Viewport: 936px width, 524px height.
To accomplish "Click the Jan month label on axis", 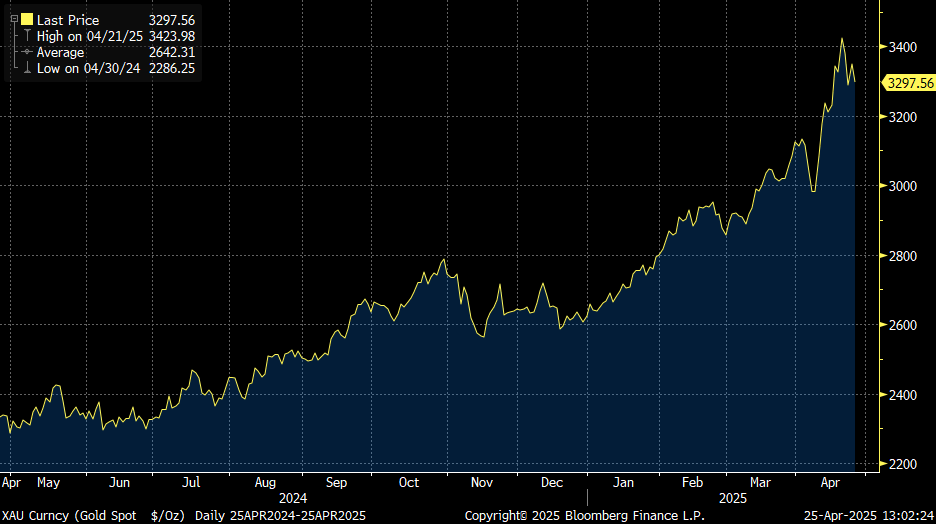I will 623,483.
